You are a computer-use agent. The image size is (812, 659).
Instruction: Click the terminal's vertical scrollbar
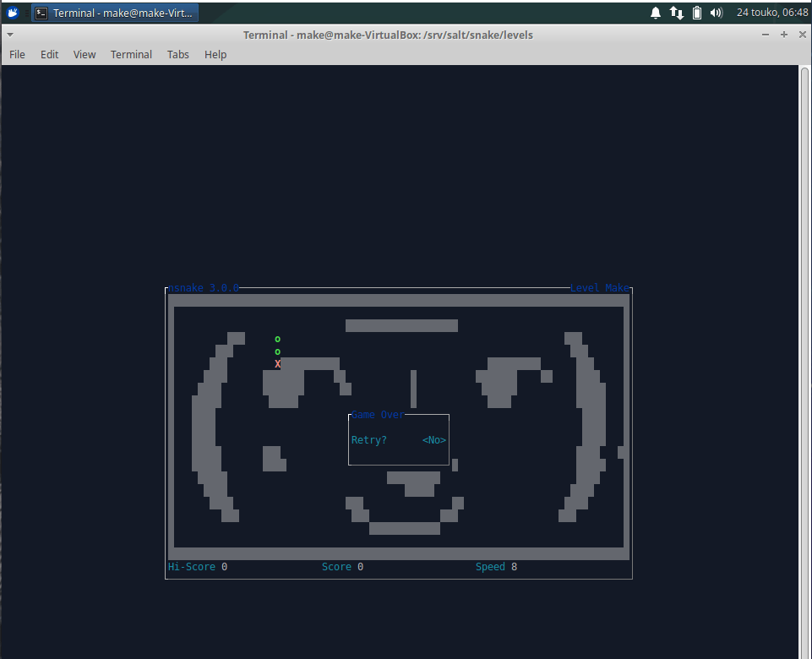point(804,338)
